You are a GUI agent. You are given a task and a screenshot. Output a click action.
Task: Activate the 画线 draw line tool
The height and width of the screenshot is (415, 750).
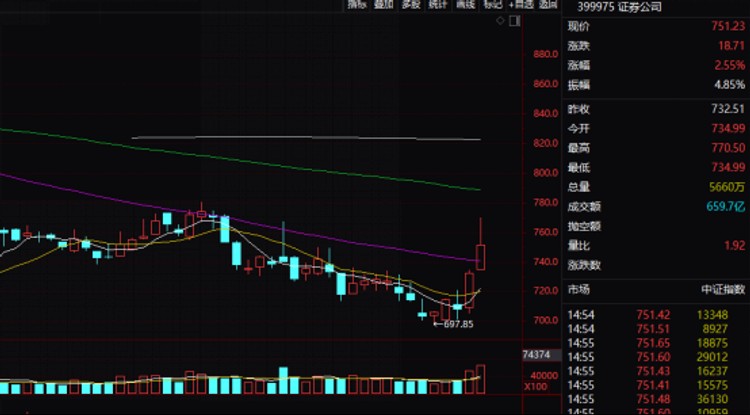coord(466,4)
